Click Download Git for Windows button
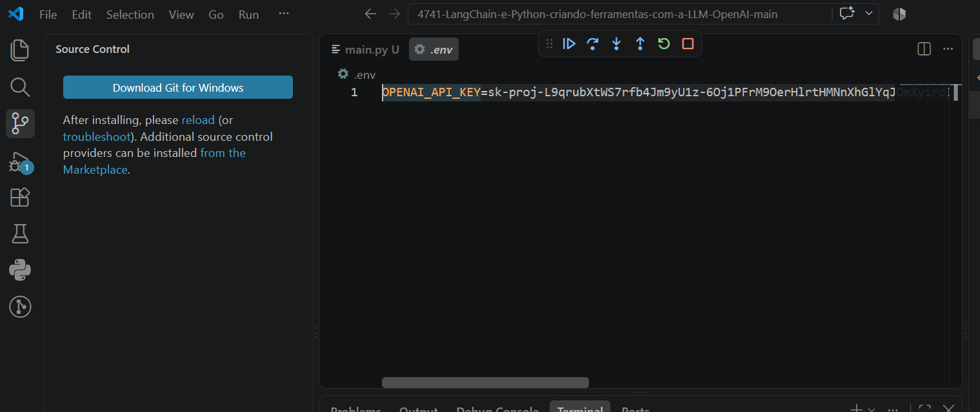 [178, 88]
